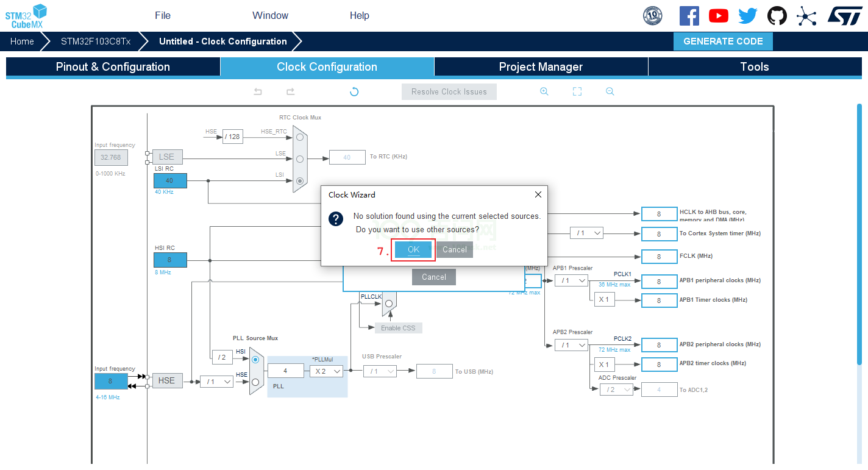Click the zoom out magnifier icon

tap(610, 91)
